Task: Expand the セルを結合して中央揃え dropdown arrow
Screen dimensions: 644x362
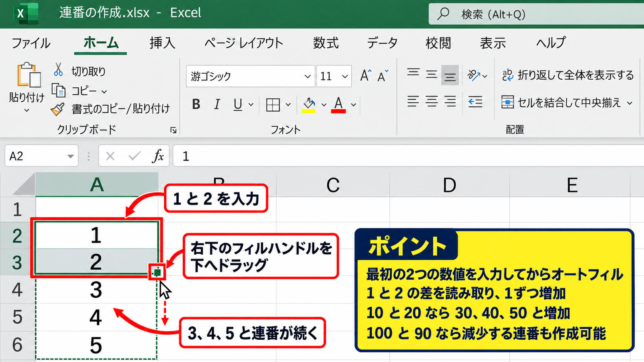Action: point(630,103)
